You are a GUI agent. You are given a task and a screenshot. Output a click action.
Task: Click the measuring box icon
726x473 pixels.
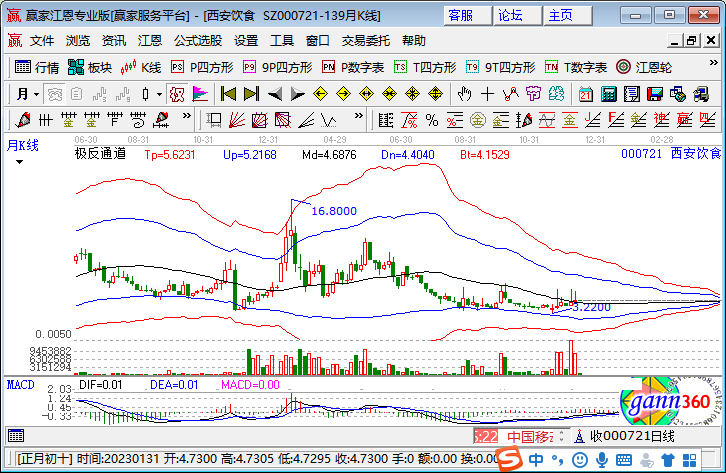click(x=214, y=120)
